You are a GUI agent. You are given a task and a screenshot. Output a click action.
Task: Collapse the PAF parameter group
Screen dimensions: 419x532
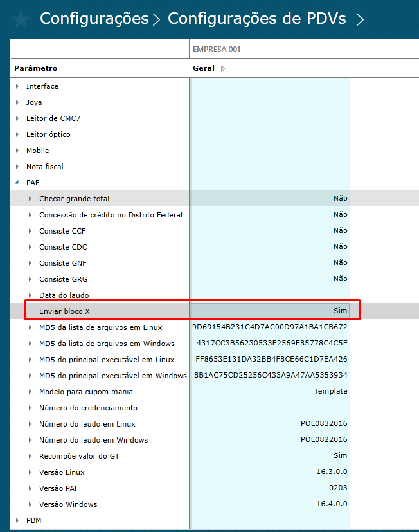click(17, 183)
